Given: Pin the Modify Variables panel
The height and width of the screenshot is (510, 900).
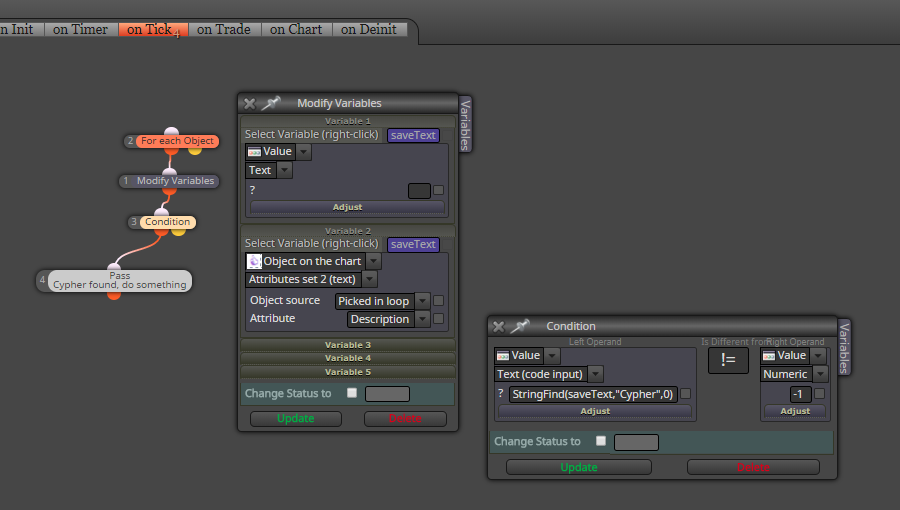Looking at the screenshot, I should point(271,103).
